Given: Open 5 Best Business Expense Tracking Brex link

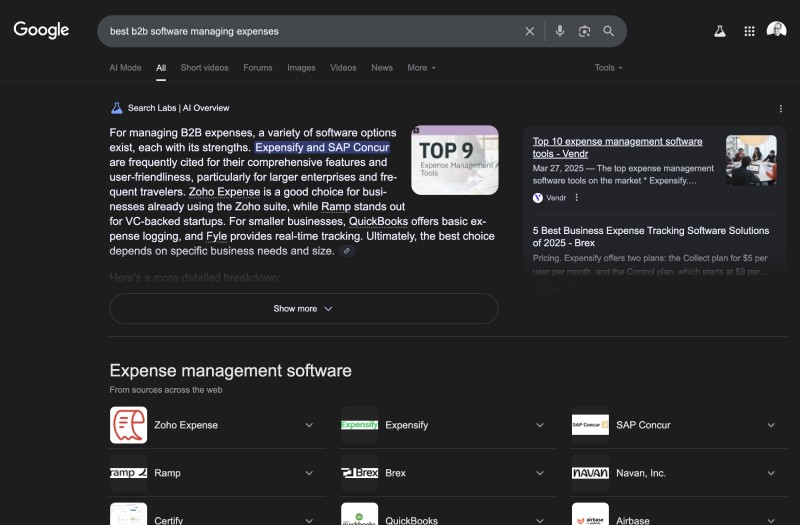Looking at the screenshot, I should pos(651,237).
